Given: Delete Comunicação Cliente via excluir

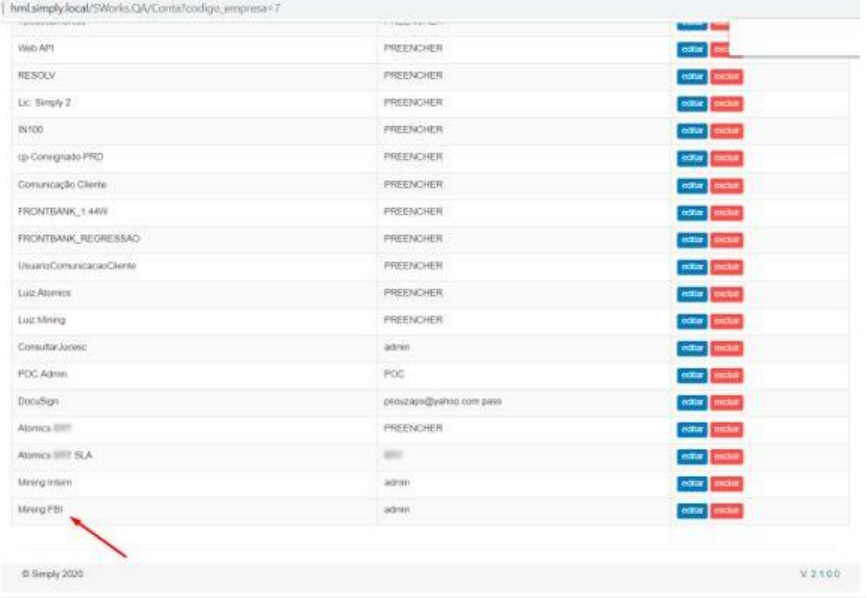Looking at the screenshot, I should click(727, 186).
